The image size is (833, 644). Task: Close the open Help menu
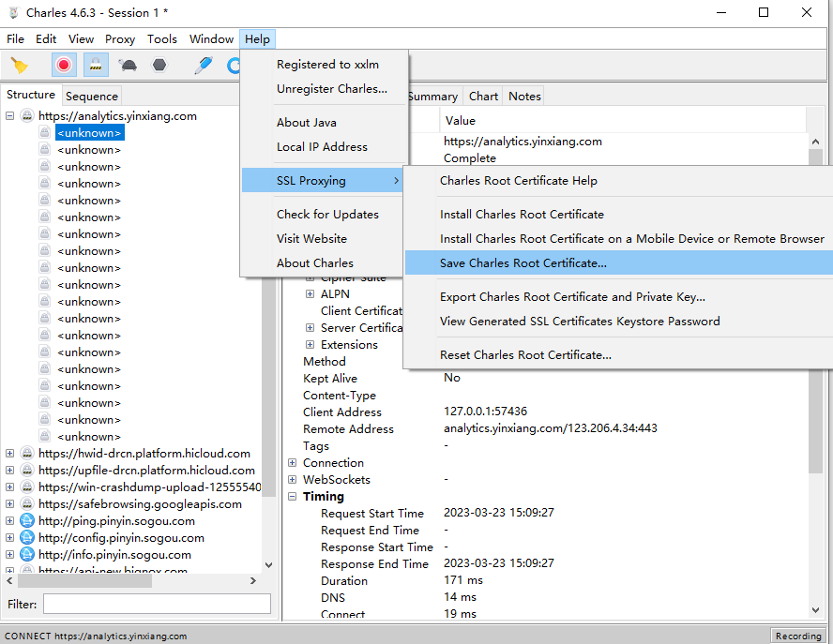(258, 39)
